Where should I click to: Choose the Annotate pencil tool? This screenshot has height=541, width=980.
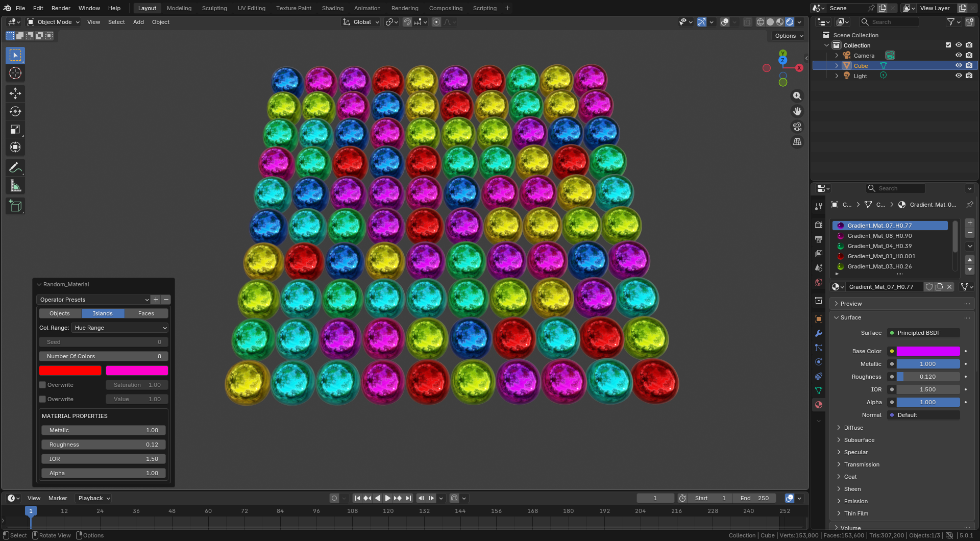coord(15,168)
